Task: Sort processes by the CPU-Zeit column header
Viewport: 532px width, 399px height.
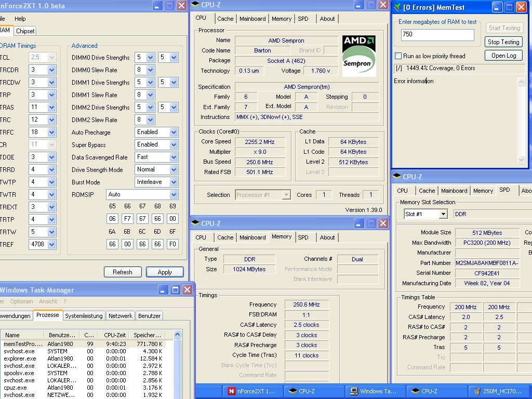Action: (115, 335)
